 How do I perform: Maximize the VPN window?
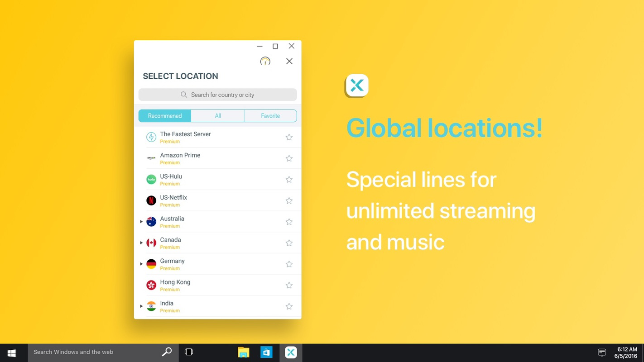275,46
